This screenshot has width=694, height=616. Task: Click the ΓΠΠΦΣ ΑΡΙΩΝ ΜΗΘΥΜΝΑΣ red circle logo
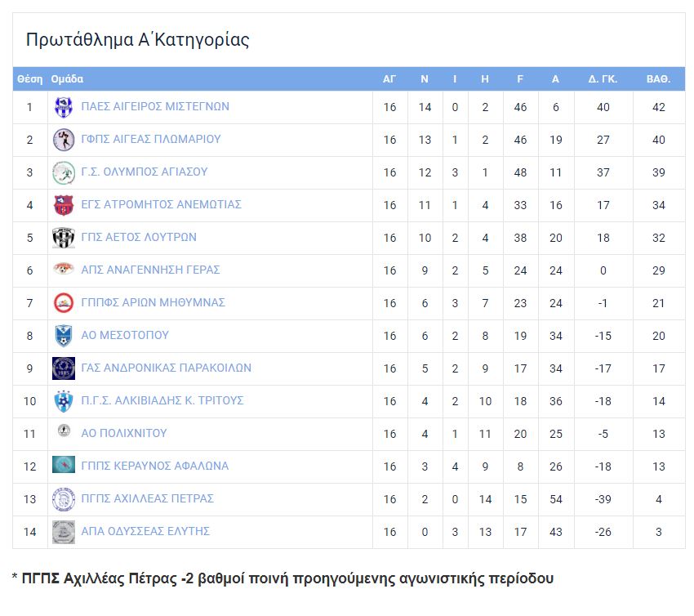(64, 303)
